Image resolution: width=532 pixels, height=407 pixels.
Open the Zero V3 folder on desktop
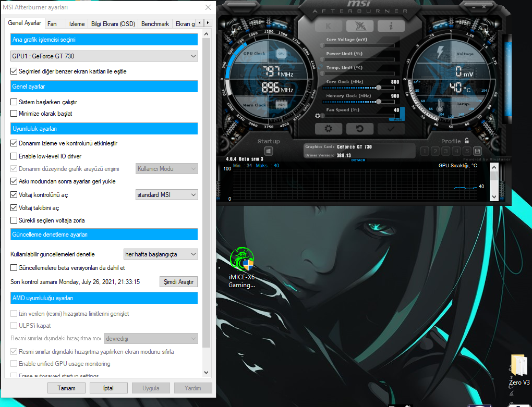point(519,370)
